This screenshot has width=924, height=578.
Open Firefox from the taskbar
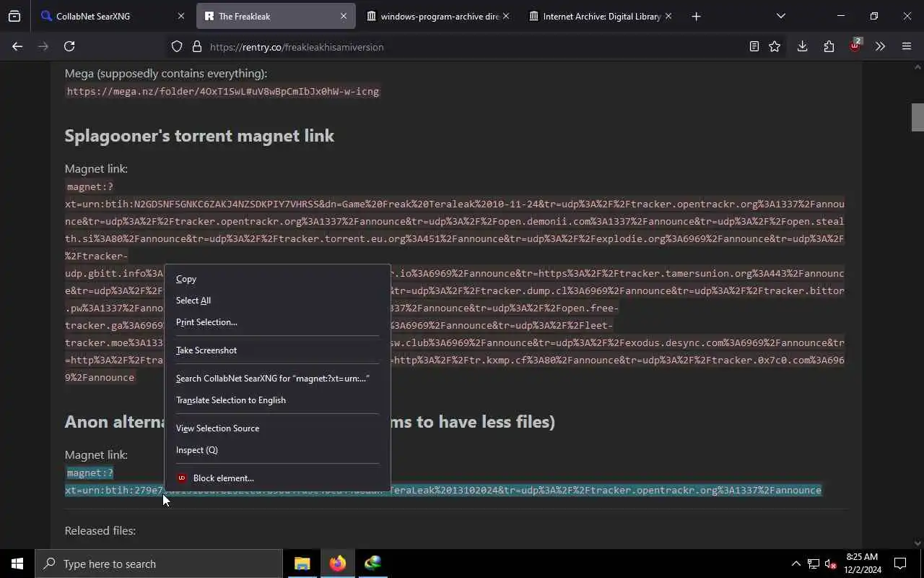coord(337,564)
